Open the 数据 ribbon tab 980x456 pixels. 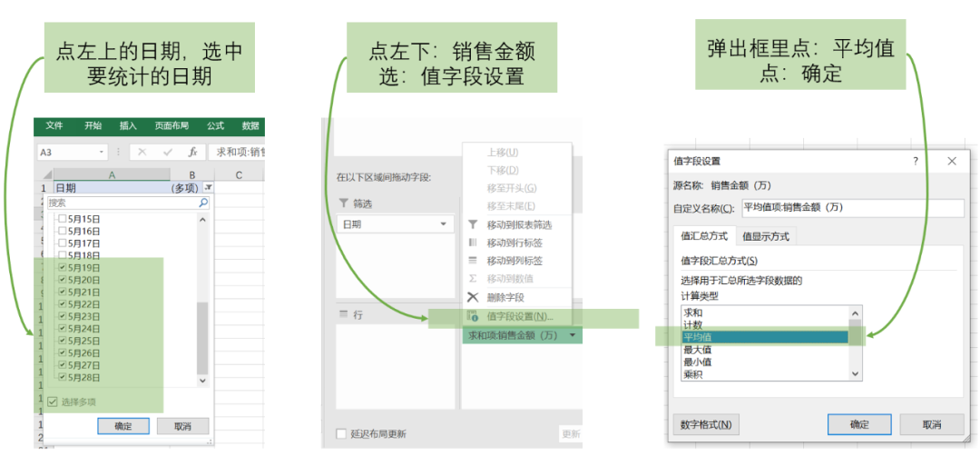pyautogui.click(x=250, y=125)
